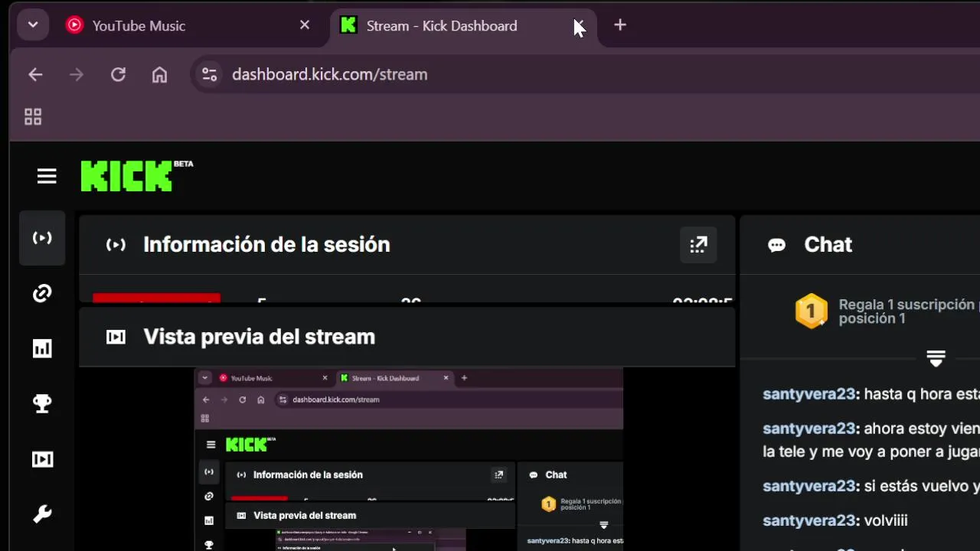980x551 pixels.
Task: Close the YouTube Music tab
Action: pyautogui.click(x=305, y=25)
